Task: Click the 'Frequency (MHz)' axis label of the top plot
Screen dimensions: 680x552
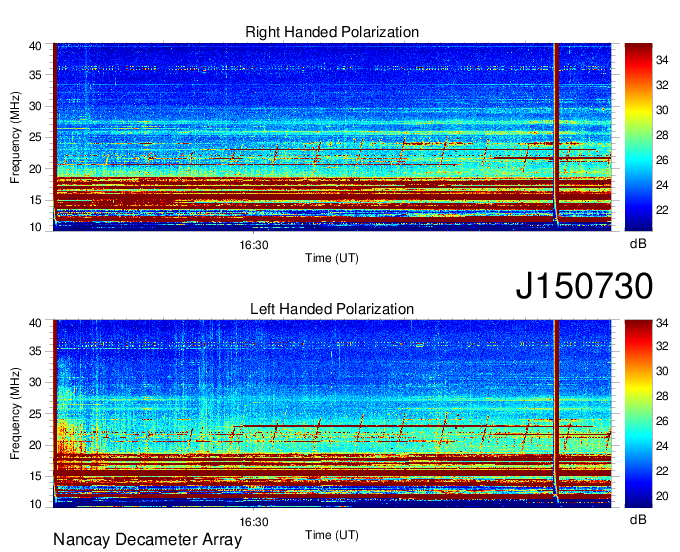Action: click(x=15, y=137)
